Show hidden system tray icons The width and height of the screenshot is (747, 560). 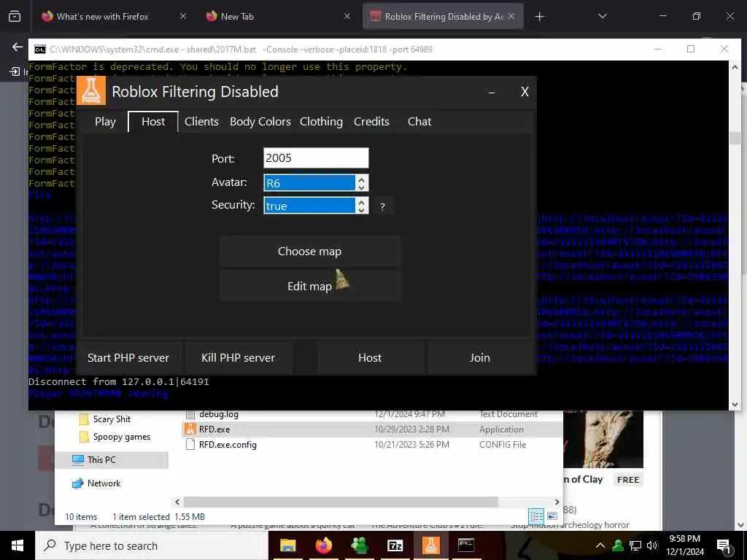(x=600, y=545)
